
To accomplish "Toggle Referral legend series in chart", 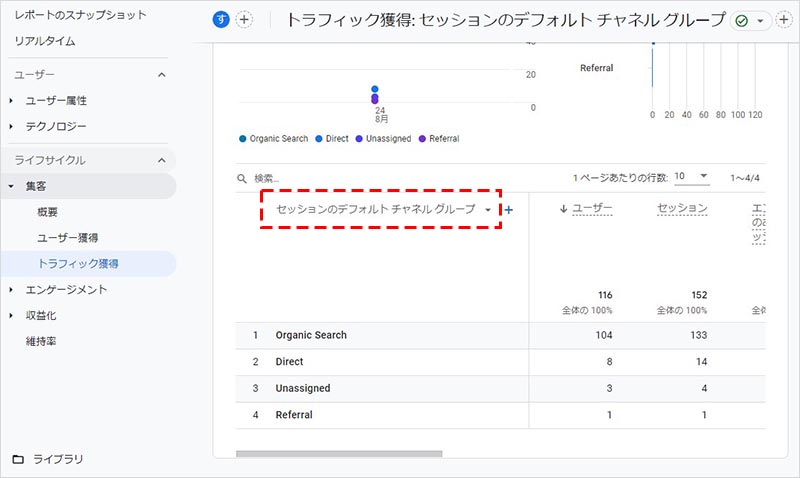I will point(438,139).
